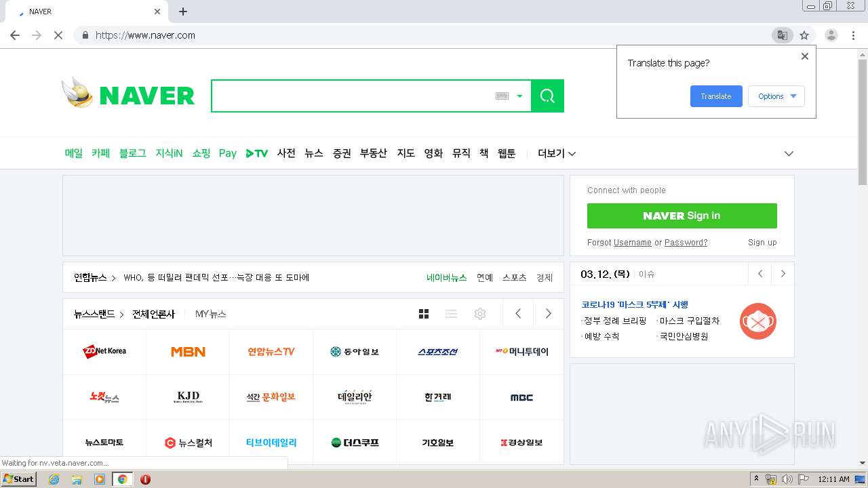
Task: Open Windows Explorer folder from taskbar
Action: coord(77,479)
